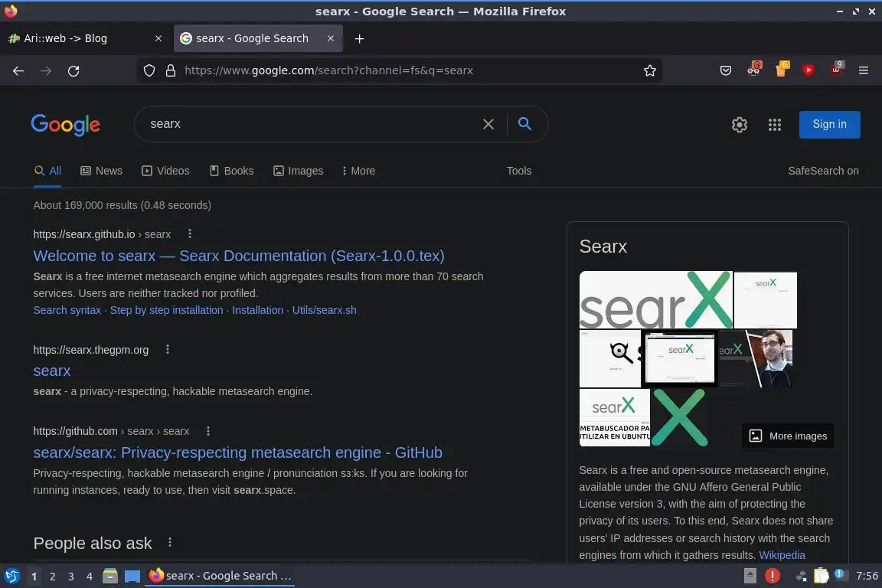Open options for searx.github.io result
882x588 pixels.
tap(190, 234)
